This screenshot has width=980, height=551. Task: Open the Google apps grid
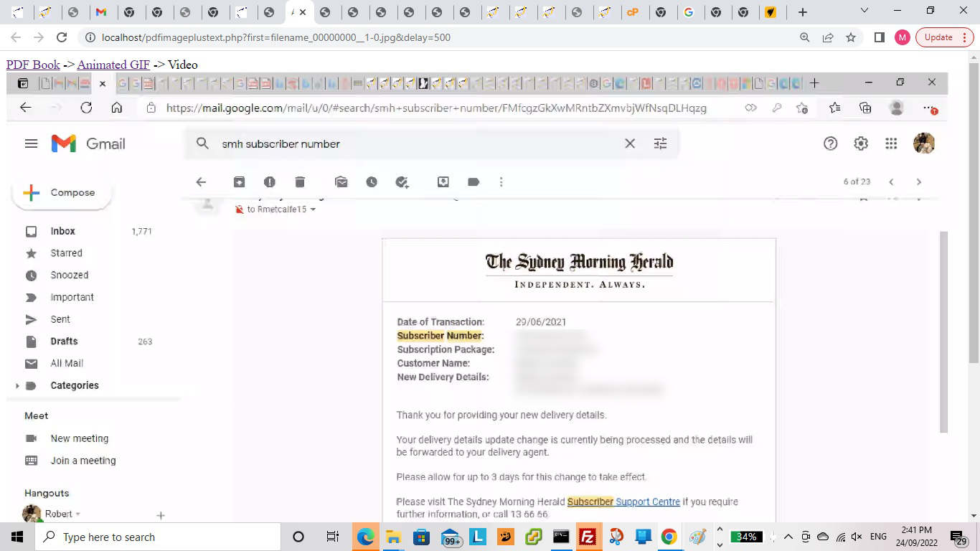[x=891, y=143]
